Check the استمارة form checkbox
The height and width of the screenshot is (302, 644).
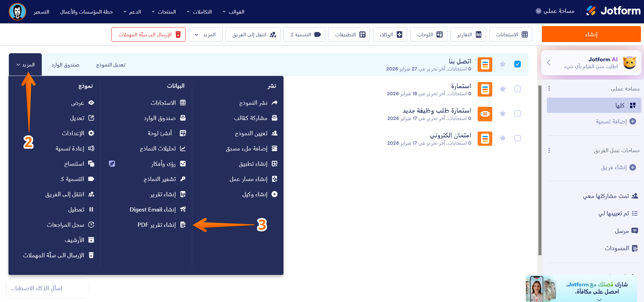pyautogui.click(x=517, y=89)
